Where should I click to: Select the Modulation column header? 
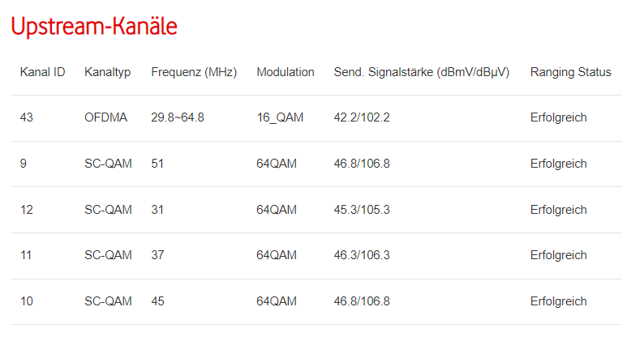point(285,72)
